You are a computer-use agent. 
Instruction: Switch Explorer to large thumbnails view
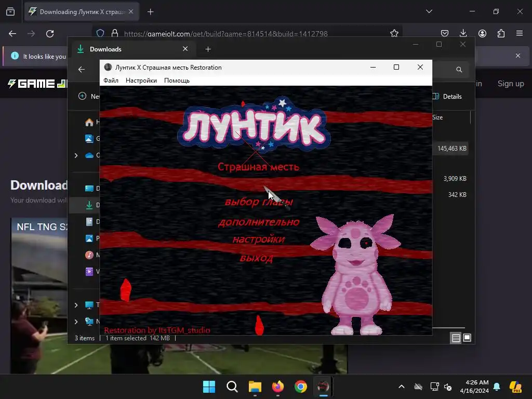click(467, 338)
